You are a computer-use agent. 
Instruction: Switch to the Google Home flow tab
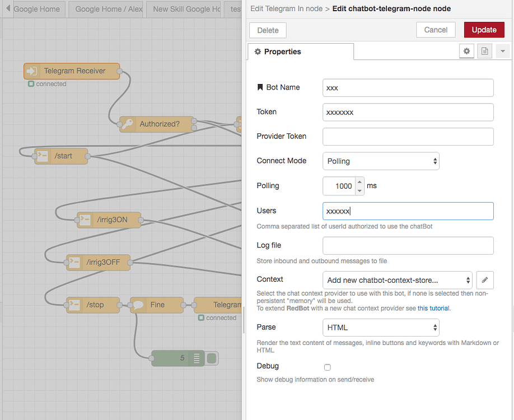click(37, 9)
